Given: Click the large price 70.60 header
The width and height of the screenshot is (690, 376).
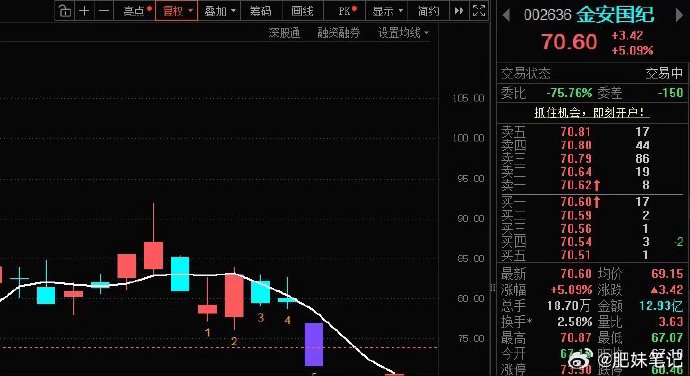Looking at the screenshot, I should pyautogui.click(x=569, y=42).
